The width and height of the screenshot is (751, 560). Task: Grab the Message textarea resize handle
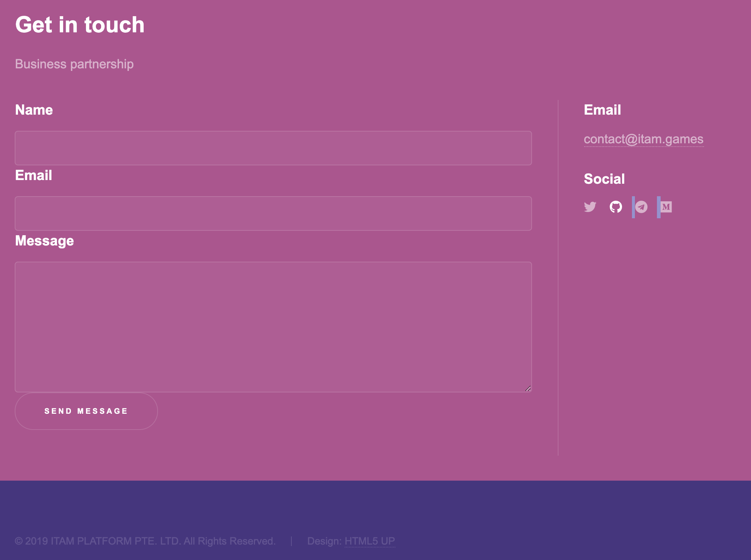click(528, 388)
